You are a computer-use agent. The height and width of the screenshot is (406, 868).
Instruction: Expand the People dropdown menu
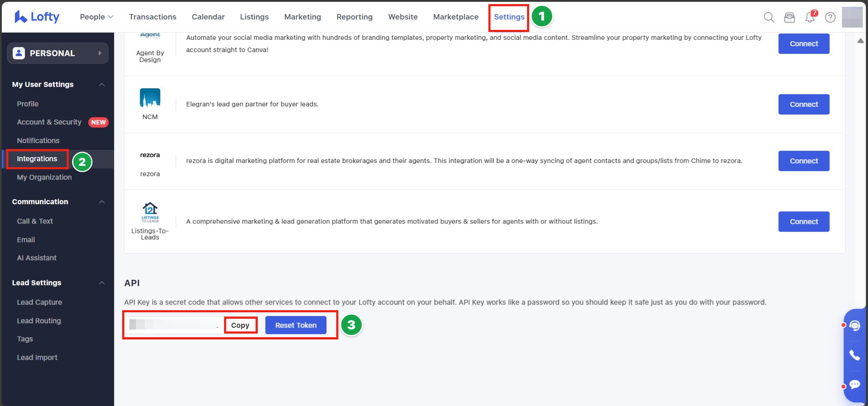(96, 17)
